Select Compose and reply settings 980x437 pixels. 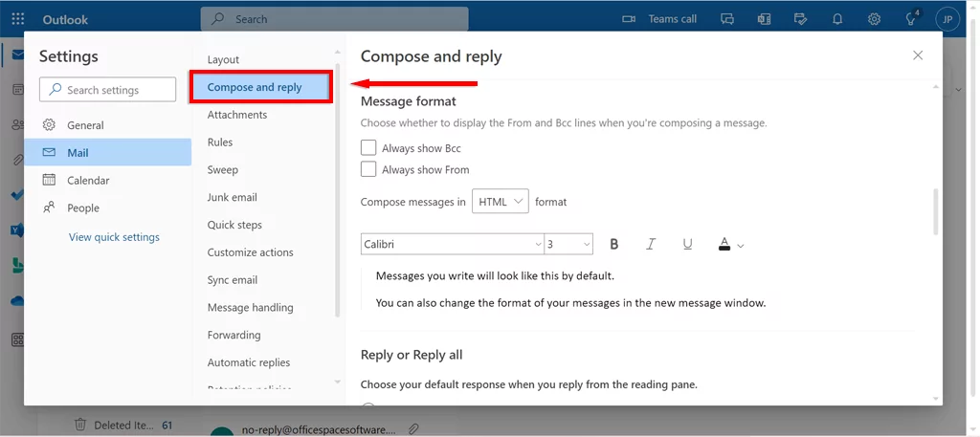(260, 87)
